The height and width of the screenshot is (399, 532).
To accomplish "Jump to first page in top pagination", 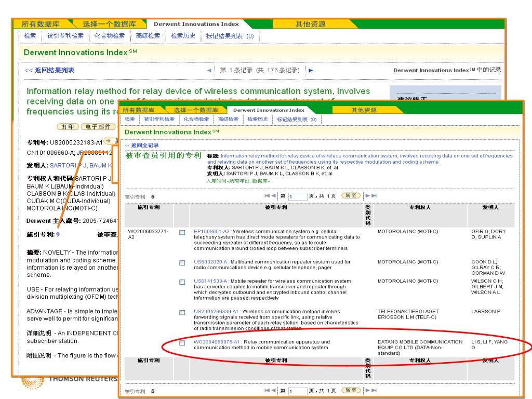I will coord(267,196).
